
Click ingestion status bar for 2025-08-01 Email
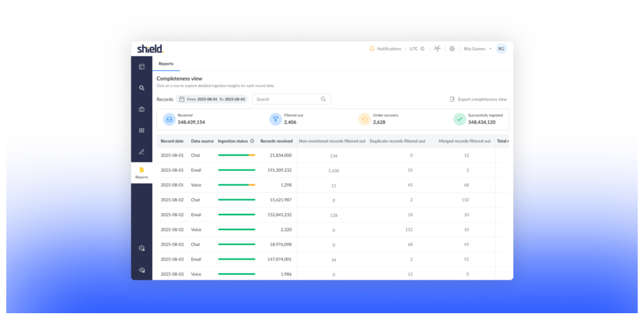pyautogui.click(x=236, y=170)
